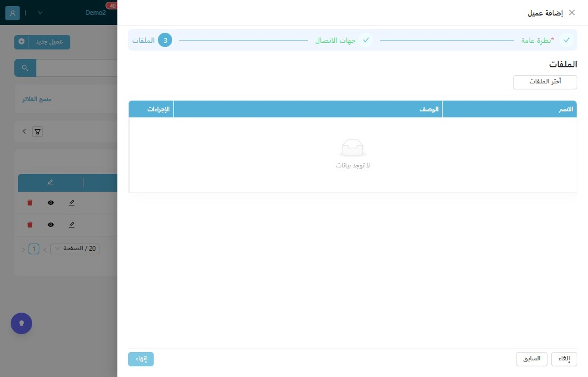The height and width of the screenshot is (377, 588).
Task: Delete the first row with trash icon
Action: point(30,202)
